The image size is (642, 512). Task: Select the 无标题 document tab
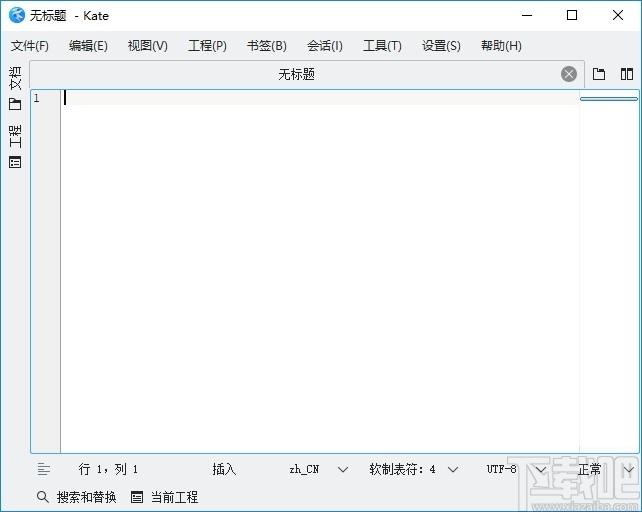click(296, 74)
